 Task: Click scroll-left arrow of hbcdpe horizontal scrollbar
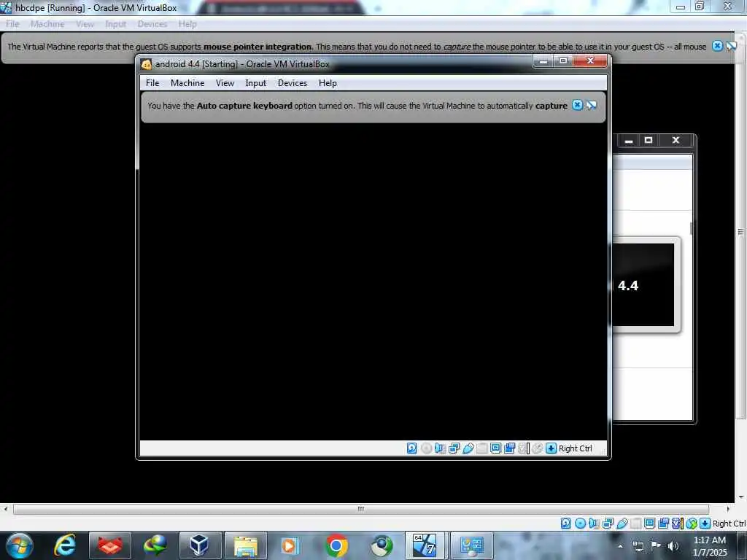point(5,508)
